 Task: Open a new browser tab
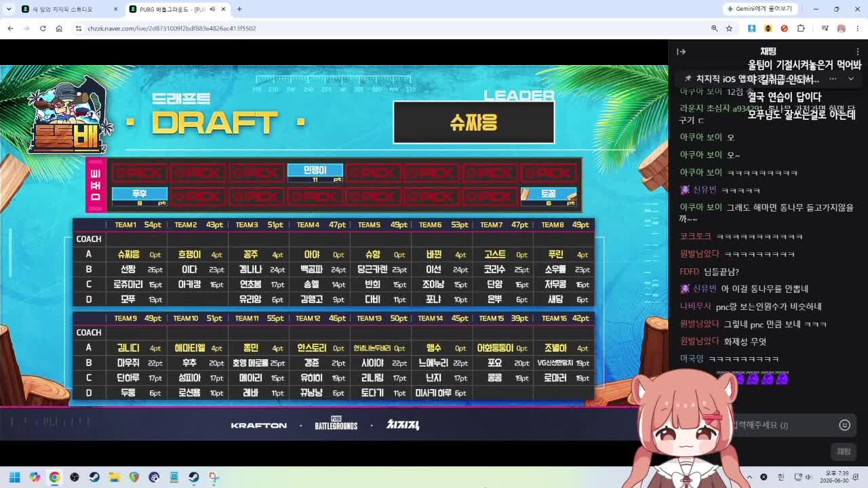[x=239, y=9]
